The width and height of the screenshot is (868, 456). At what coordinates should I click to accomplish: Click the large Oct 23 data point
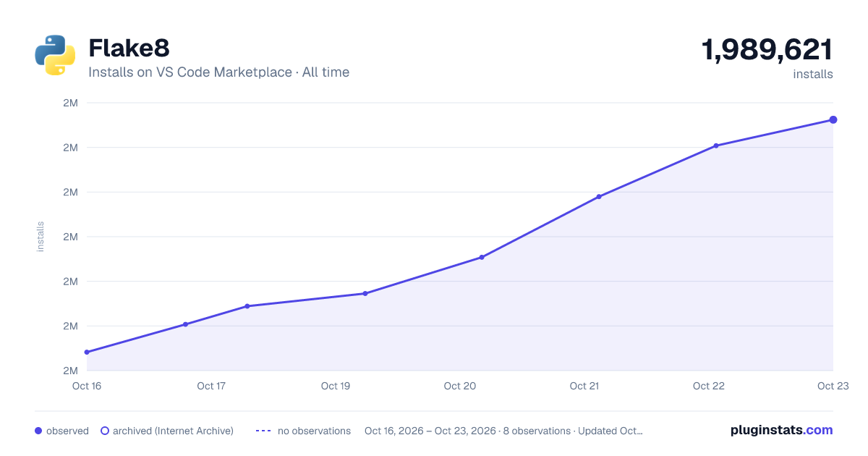(x=833, y=119)
